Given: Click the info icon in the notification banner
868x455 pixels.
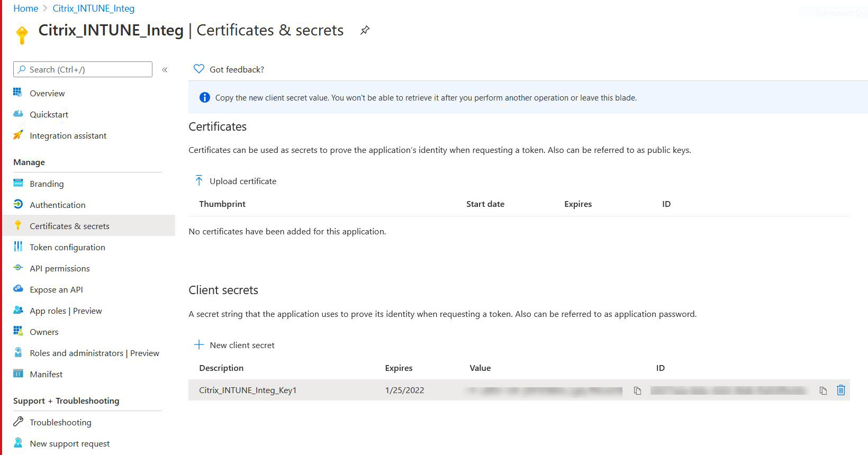Looking at the screenshot, I should 204,97.
